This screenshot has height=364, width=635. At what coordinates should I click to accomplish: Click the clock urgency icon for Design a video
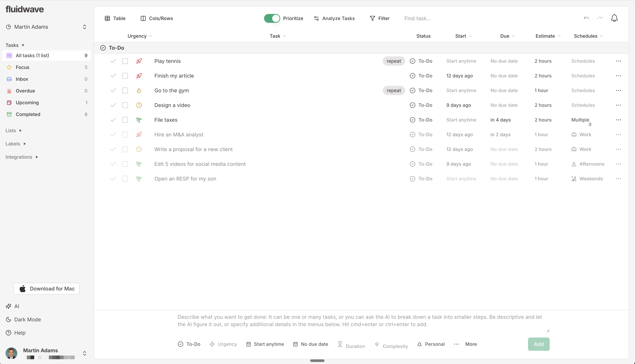(139, 105)
